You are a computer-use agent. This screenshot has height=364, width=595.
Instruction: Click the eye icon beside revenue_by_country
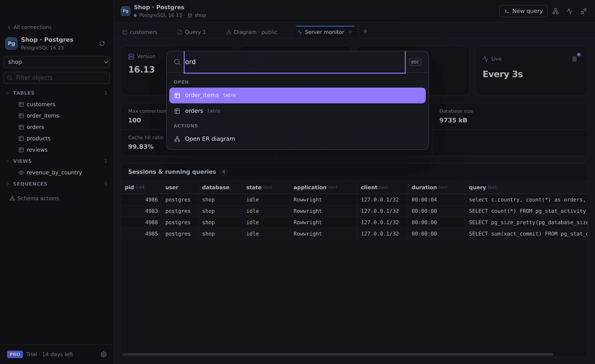(21, 172)
